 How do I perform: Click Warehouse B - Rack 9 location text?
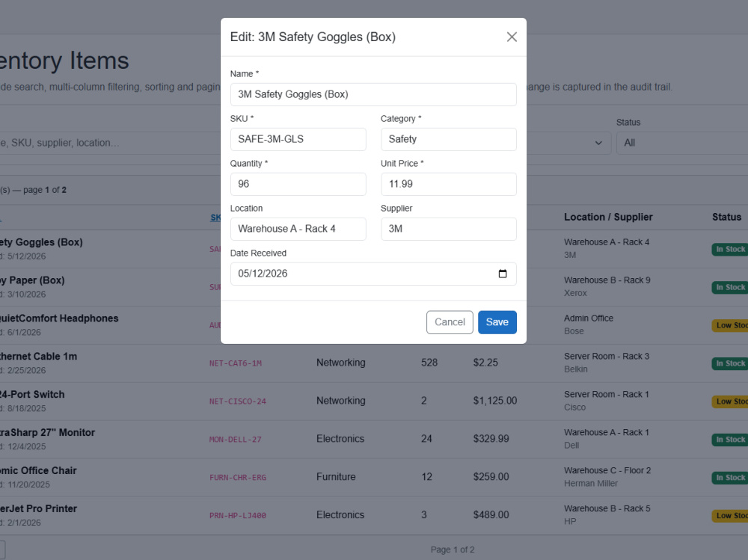607,280
